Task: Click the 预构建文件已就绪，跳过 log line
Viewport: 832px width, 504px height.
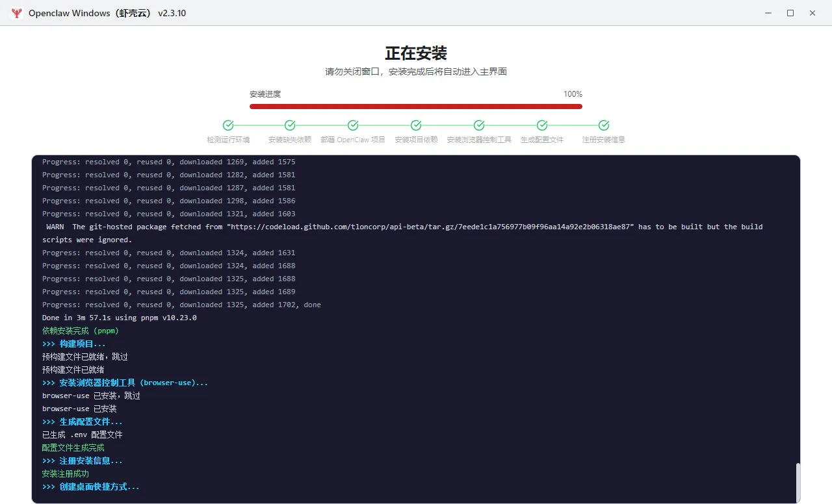Action: click(x=85, y=357)
